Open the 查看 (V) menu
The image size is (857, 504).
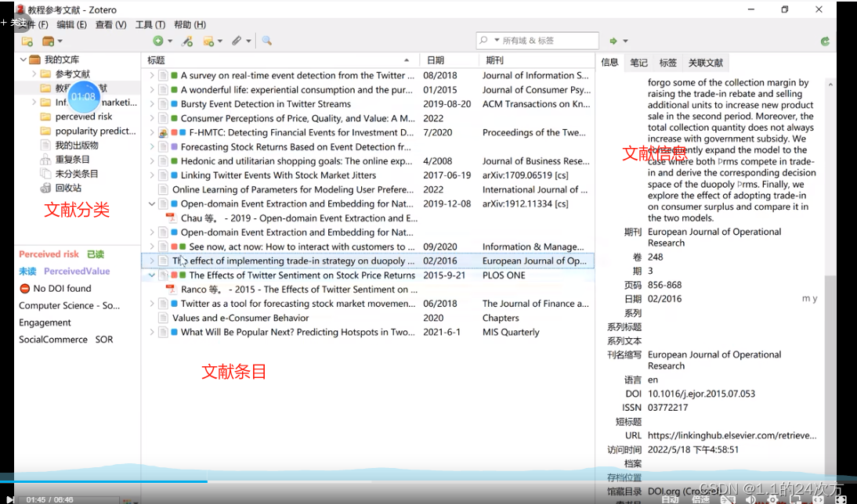click(x=111, y=24)
